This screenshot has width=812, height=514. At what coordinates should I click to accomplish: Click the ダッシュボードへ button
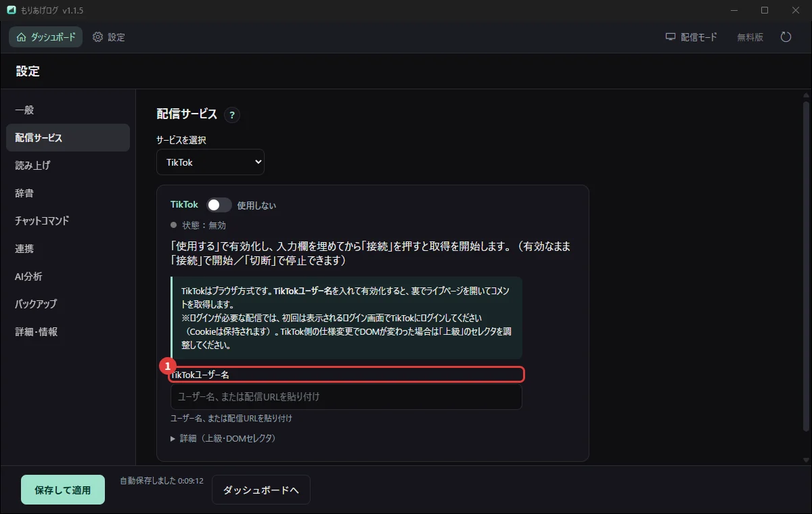pyautogui.click(x=261, y=490)
